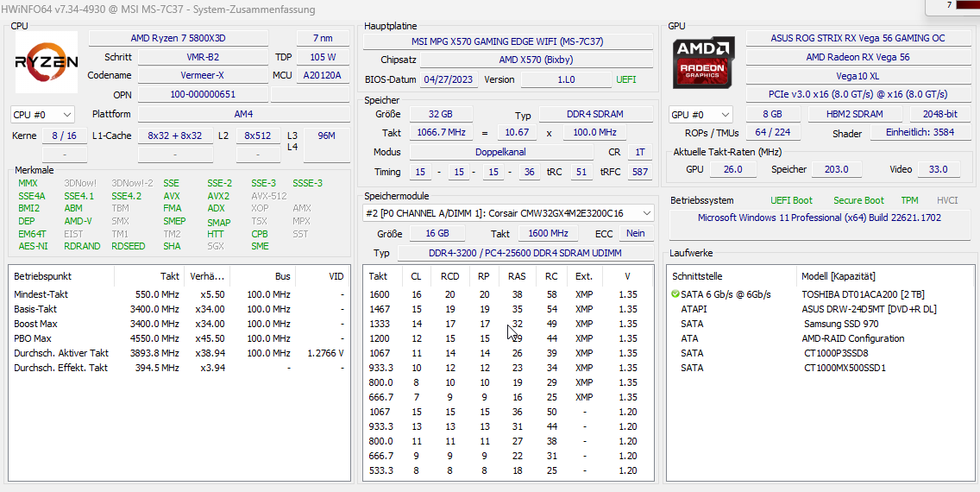
Task: Click the UEFI Boot label
Action: [x=791, y=200]
